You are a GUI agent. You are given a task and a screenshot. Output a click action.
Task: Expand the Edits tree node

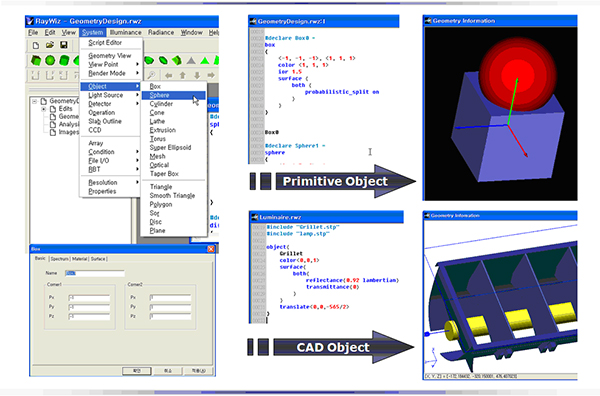[44, 109]
